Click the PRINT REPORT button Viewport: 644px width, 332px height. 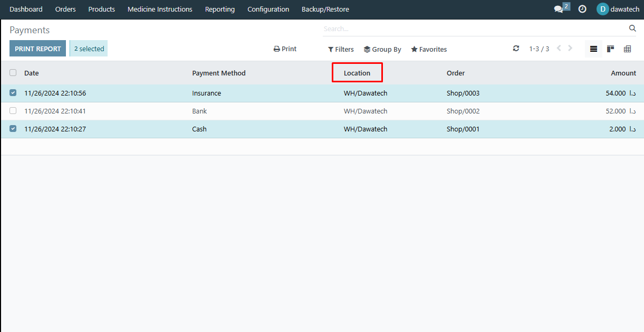37,49
